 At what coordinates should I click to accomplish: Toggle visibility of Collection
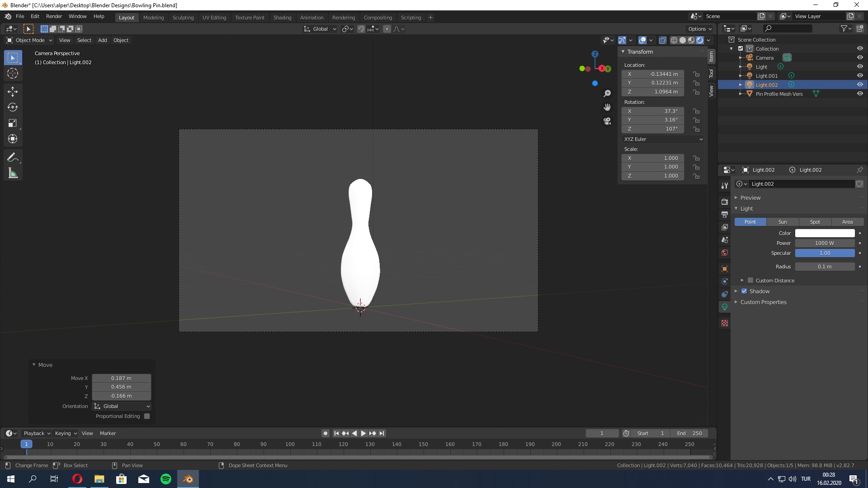860,49
